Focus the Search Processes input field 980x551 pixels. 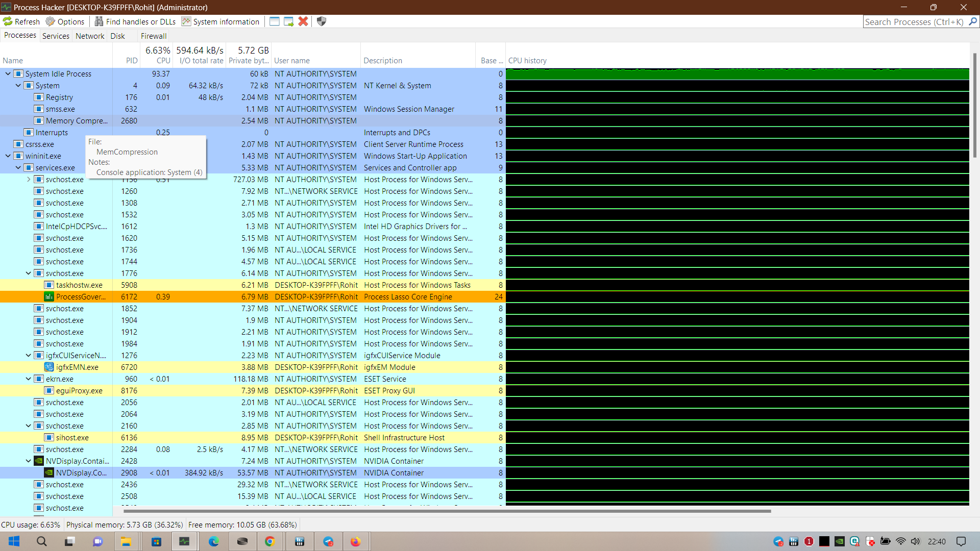pos(915,21)
